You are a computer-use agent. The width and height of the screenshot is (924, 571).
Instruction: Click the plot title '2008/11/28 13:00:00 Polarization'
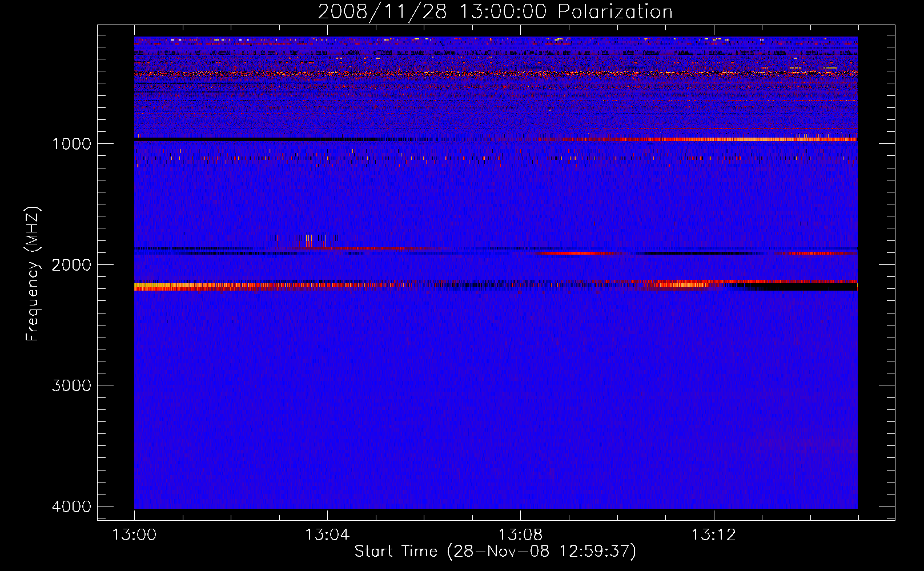(495, 11)
